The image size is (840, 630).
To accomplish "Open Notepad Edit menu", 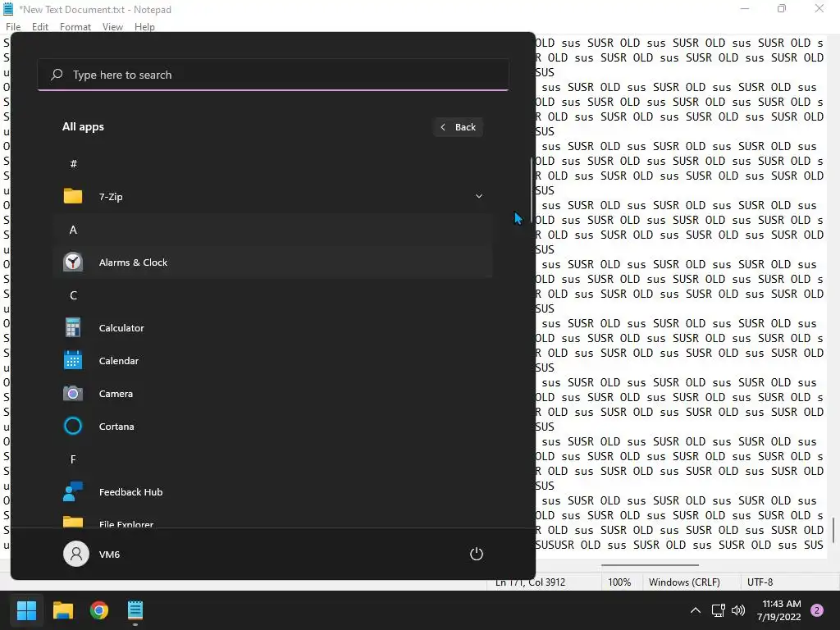I will point(39,27).
